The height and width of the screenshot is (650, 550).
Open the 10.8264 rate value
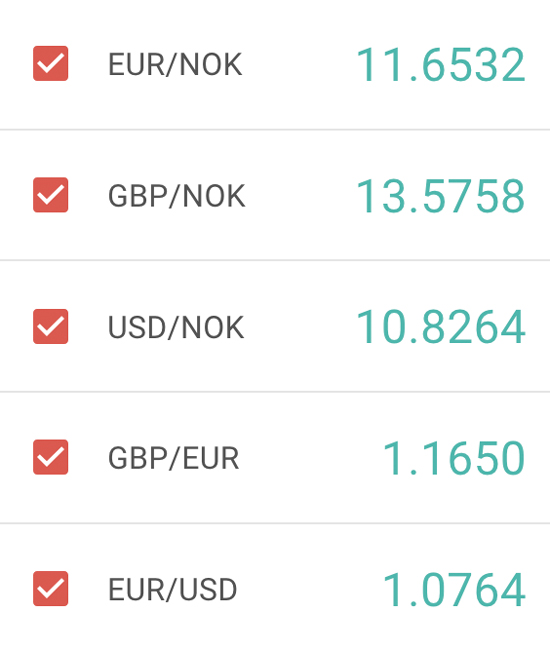click(441, 327)
